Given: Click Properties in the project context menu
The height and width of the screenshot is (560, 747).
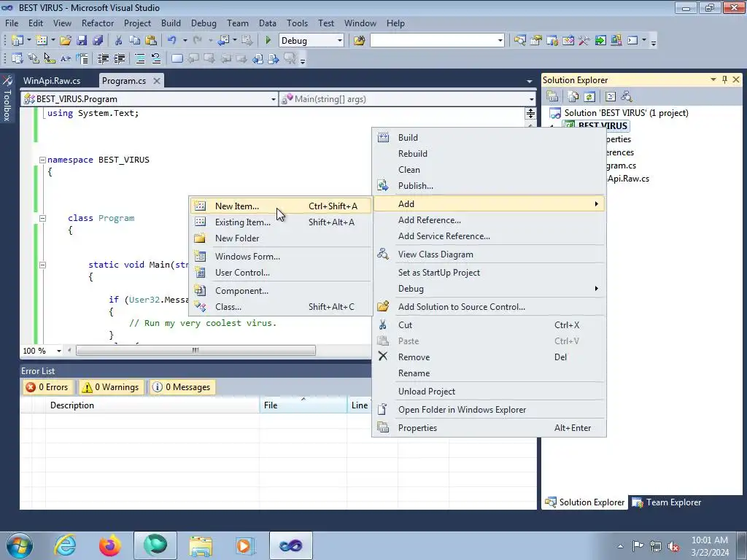Looking at the screenshot, I should [489, 428].
